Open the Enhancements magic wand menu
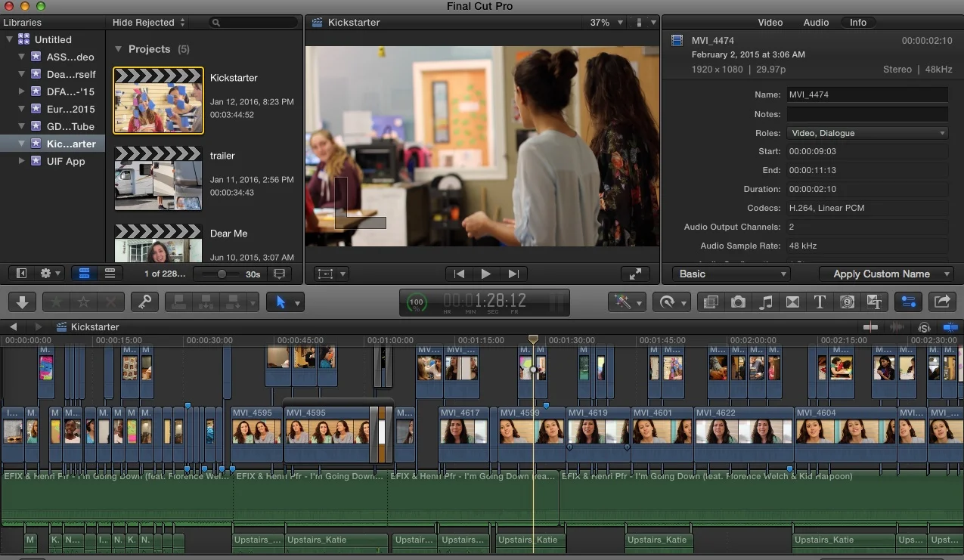The width and height of the screenshot is (964, 560). [627, 302]
